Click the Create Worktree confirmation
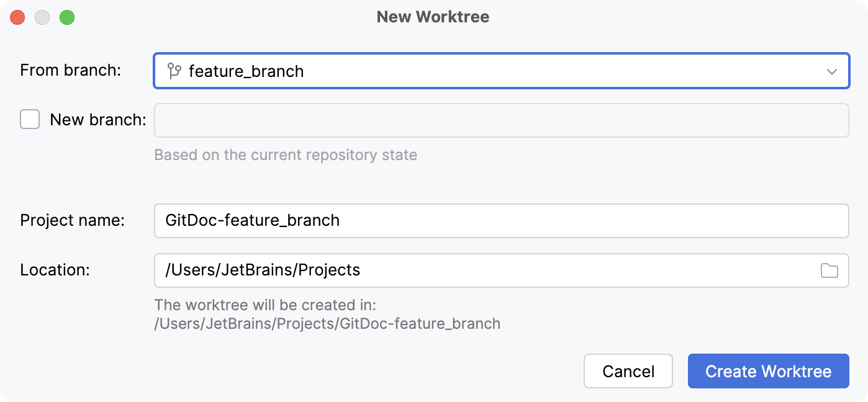868x402 pixels. [x=768, y=371]
